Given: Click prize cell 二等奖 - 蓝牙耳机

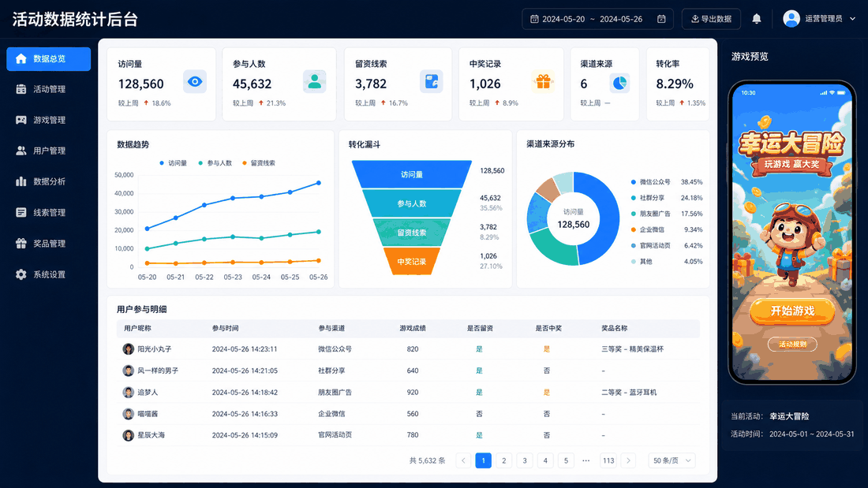Looking at the screenshot, I should [629, 393].
